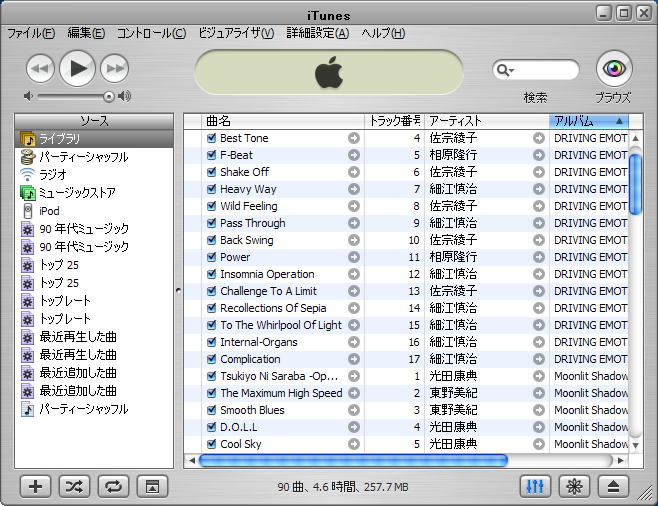This screenshot has height=506, width=658.
Task: Click the horizontal scrollbar right arrow
Action: [x=621, y=460]
